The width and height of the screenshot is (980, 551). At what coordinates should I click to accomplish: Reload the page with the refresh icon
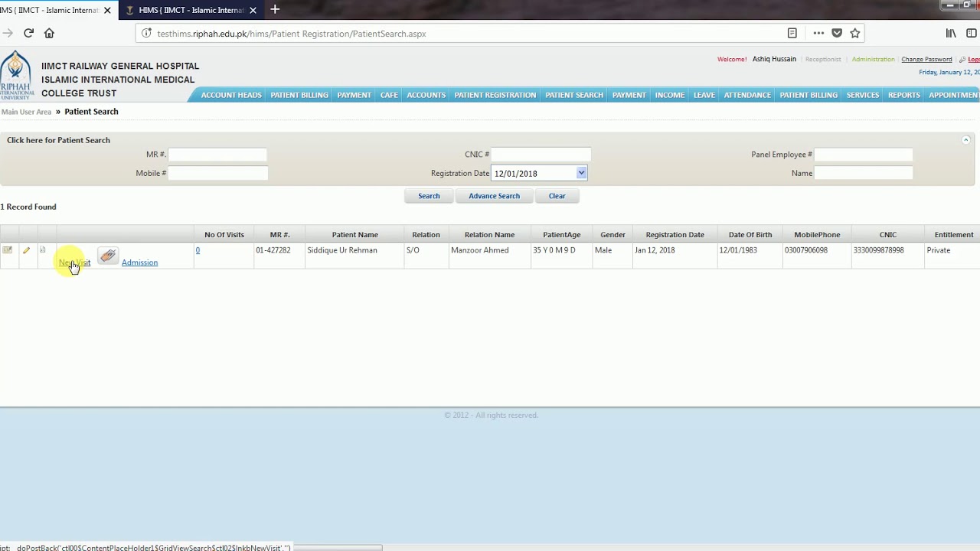pyautogui.click(x=28, y=33)
